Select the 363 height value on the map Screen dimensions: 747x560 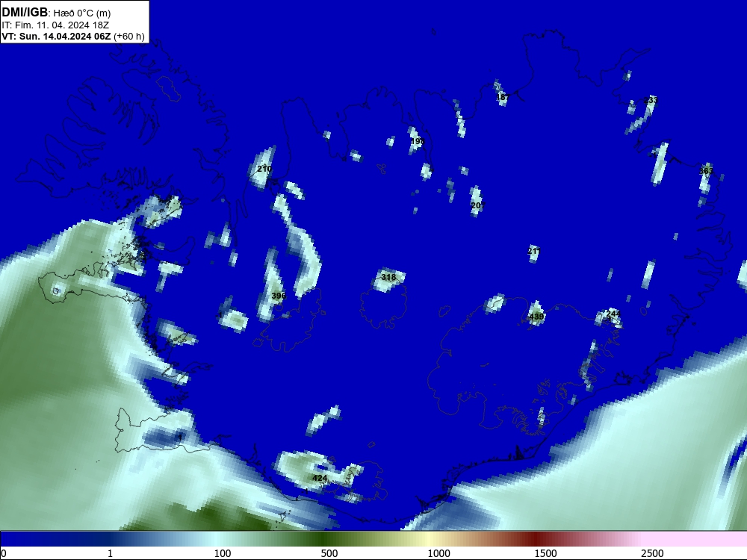tap(706, 171)
